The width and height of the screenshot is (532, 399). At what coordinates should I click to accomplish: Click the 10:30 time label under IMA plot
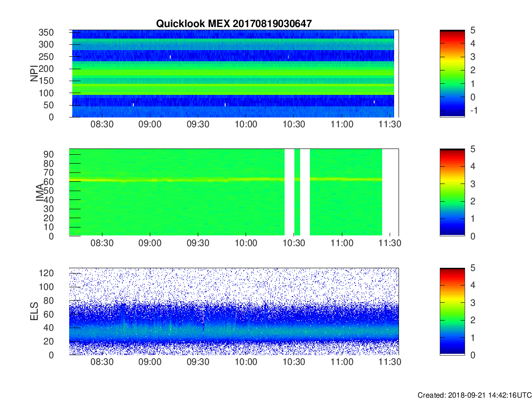[294, 244]
